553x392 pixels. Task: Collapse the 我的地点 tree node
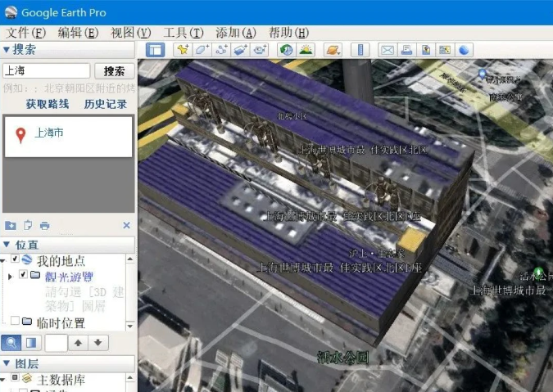coord(2,261)
